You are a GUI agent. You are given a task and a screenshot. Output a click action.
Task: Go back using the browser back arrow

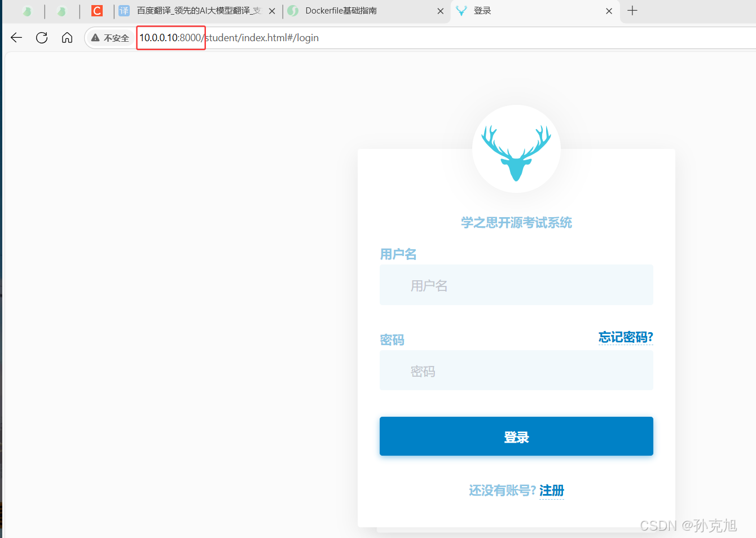(x=16, y=38)
